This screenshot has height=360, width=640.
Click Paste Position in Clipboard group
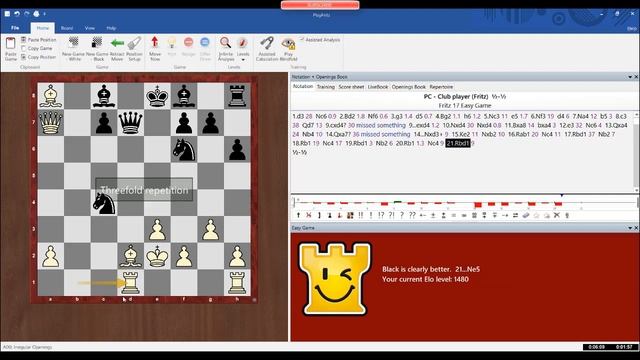point(38,40)
